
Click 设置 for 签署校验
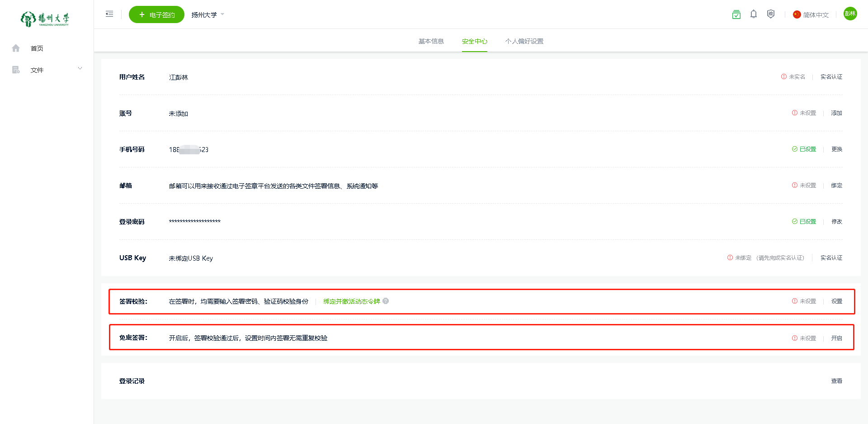pos(836,301)
